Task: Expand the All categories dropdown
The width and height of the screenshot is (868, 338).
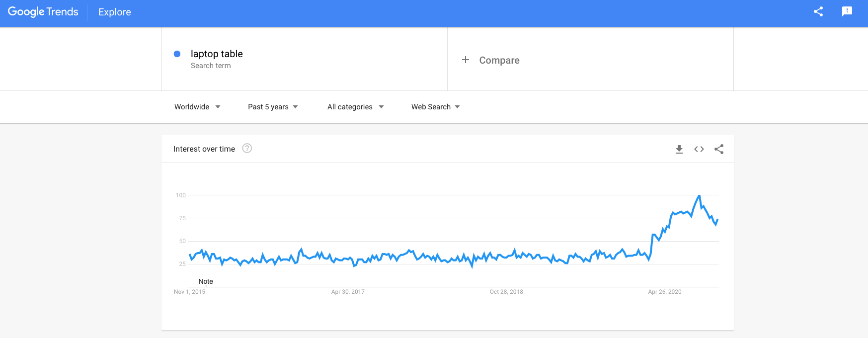Action: (355, 106)
